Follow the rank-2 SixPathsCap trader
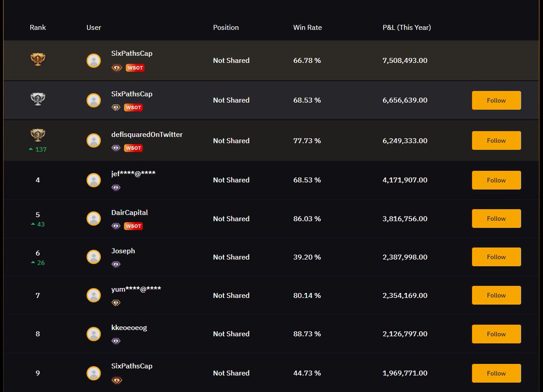Viewport: 543px width, 392px height. (496, 100)
